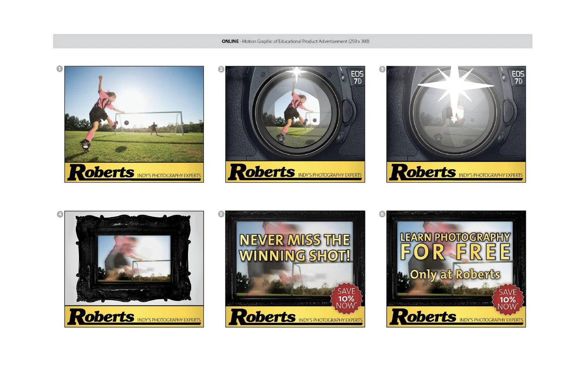This screenshot has height=368, width=588.
Task: Click "INDY'S PHOTOGRAPHY EXPERTS" under the "LEARN PHOTOGRAPHY" panel
Action: (491, 320)
